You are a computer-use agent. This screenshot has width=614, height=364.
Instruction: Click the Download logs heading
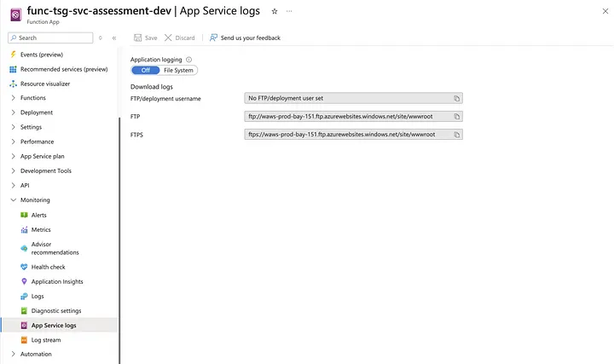(152, 87)
